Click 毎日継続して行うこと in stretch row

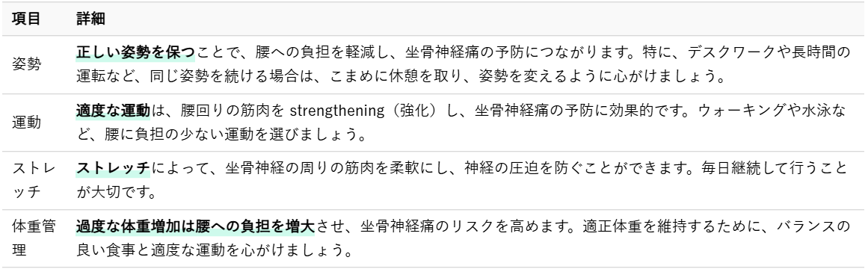[x=772, y=168]
